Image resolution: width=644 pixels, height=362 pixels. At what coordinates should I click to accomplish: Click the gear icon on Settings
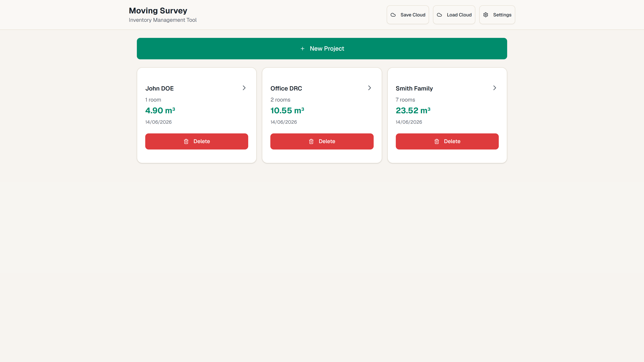486,15
